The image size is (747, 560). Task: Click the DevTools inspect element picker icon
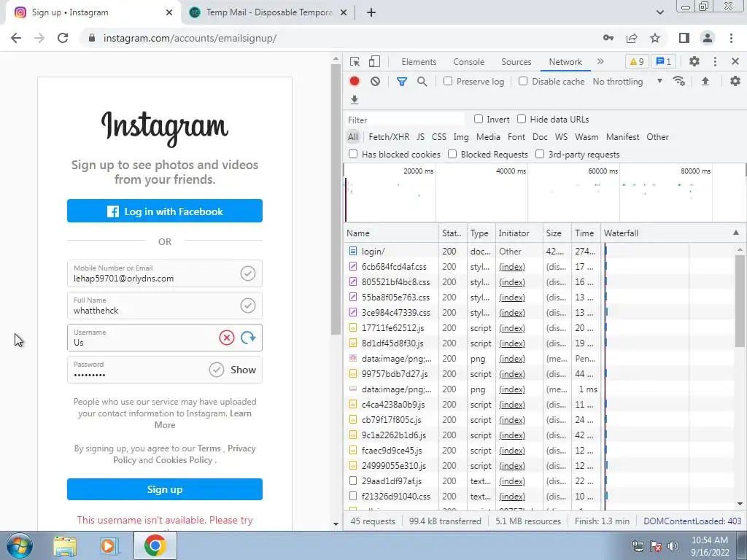(x=355, y=61)
